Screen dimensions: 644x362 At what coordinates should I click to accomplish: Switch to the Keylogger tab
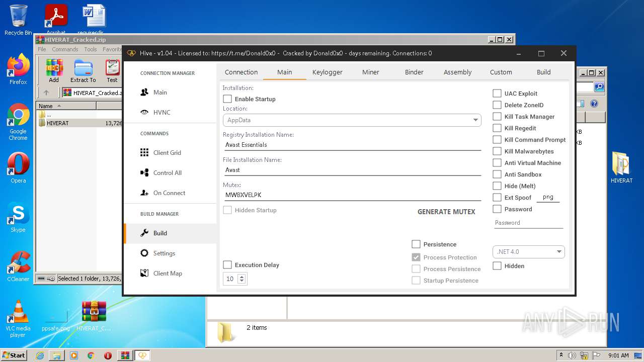click(x=328, y=72)
